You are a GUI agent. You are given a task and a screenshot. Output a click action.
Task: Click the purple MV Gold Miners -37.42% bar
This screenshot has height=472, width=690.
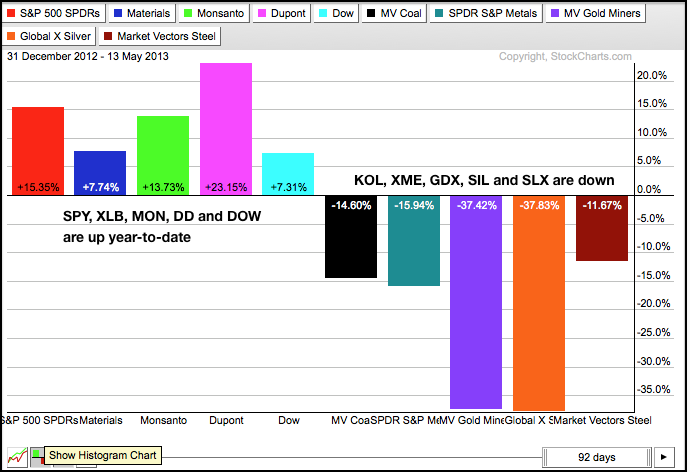(x=476, y=302)
